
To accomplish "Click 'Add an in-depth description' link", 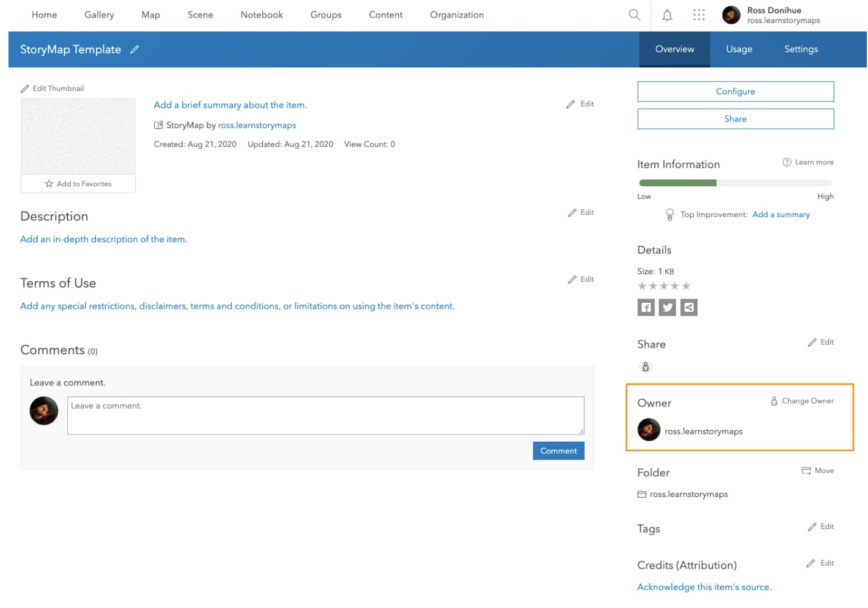I will click(104, 240).
